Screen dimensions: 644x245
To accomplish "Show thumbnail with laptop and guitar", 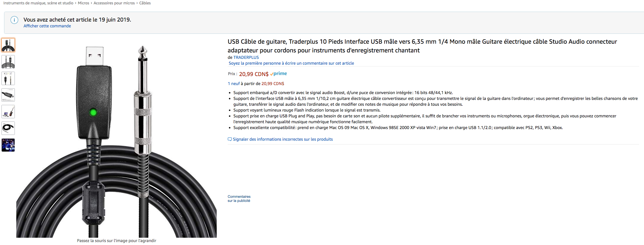I will tap(8, 112).
